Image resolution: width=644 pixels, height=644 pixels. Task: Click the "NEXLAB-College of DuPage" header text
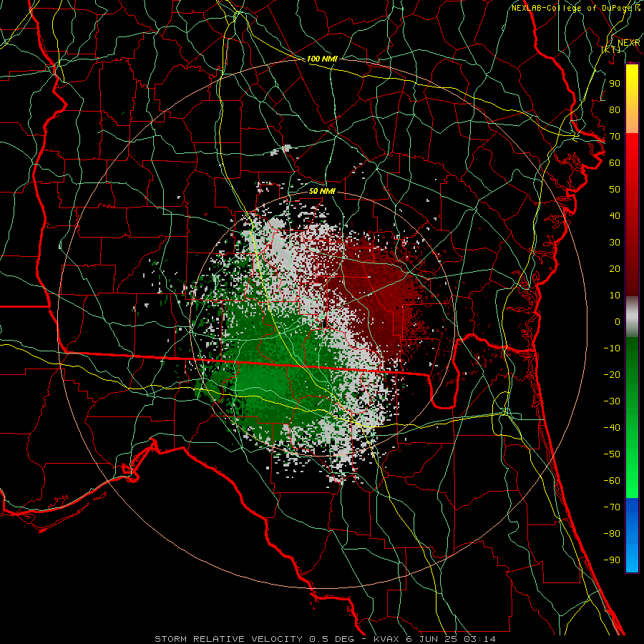(x=572, y=8)
